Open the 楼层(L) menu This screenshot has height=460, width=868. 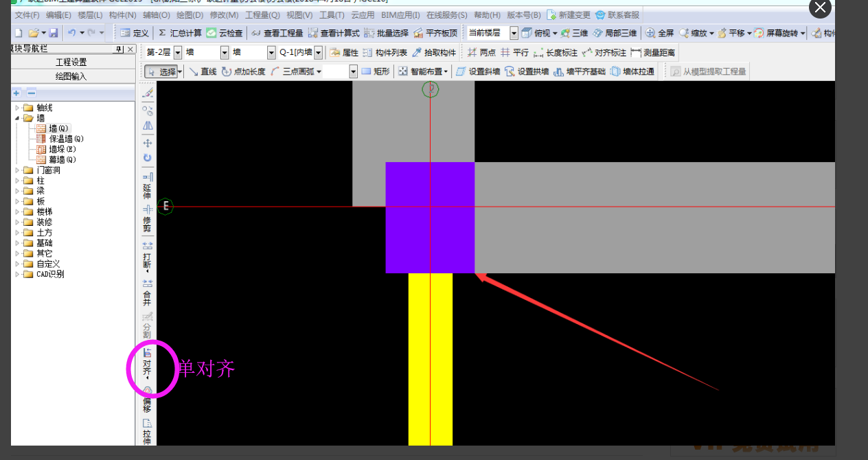pyautogui.click(x=90, y=14)
